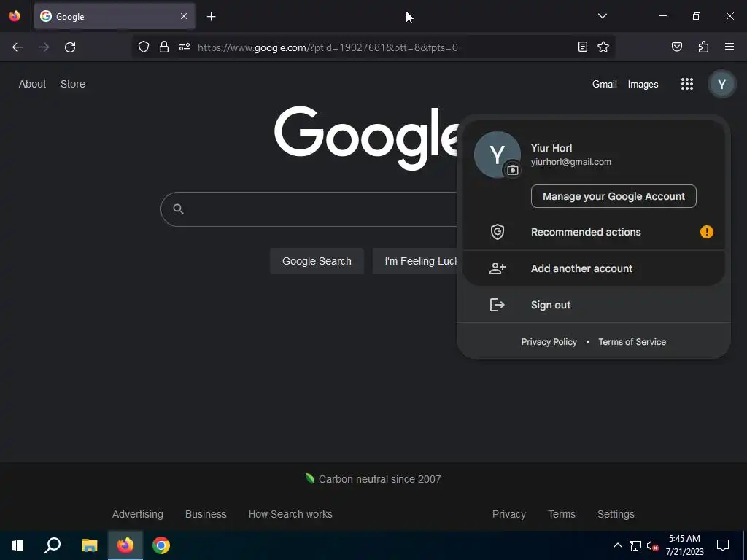Go back one page
This screenshot has width=747, height=560.
(x=18, y=47)
